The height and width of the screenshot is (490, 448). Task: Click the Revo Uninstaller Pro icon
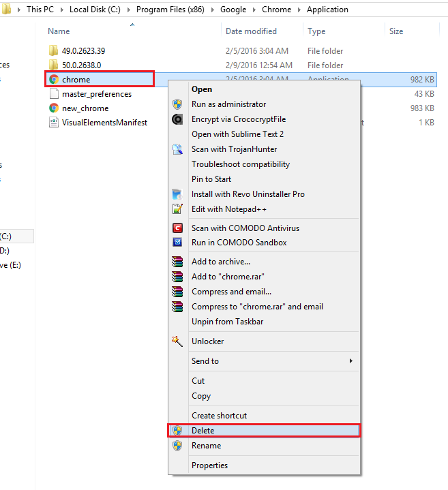coord(177,194)
